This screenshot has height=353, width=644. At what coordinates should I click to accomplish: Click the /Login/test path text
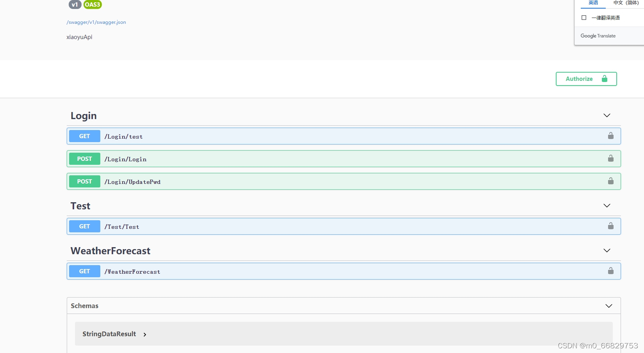point(124,137)
